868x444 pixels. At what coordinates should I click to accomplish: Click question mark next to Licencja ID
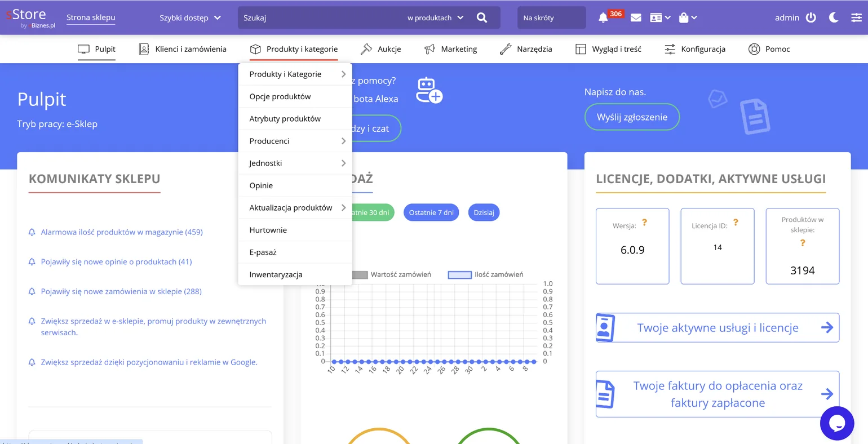736,223
